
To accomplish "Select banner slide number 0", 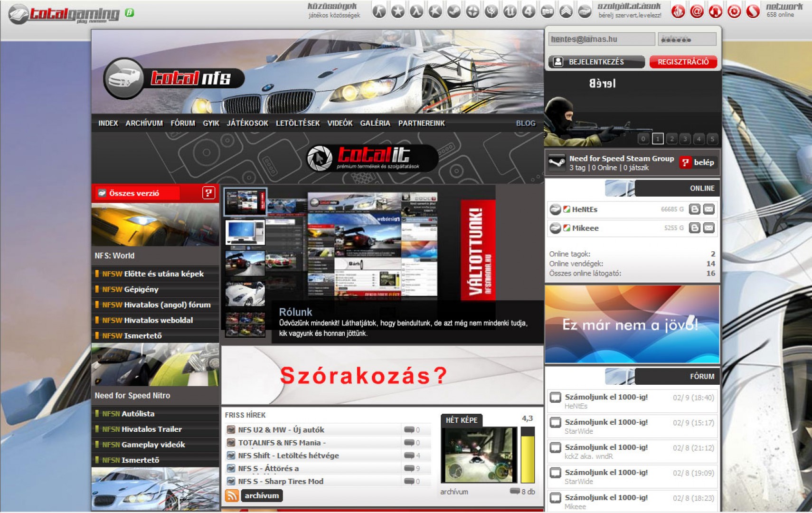I will pos(643,139).
